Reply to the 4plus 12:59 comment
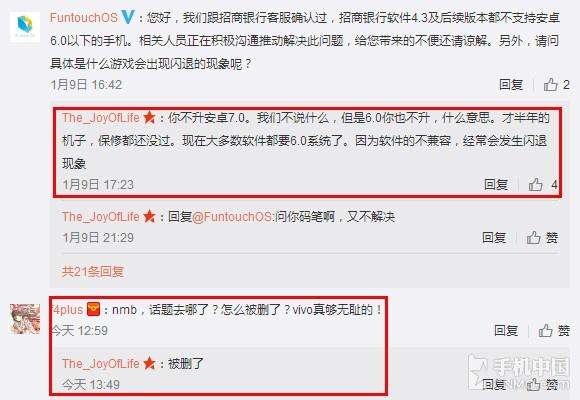The height and width of the screenshot is (400, 580). 506,330
